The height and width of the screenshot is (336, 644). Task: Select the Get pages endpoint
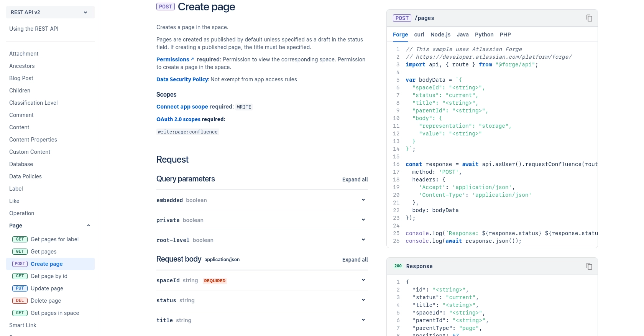pos(50,252)
